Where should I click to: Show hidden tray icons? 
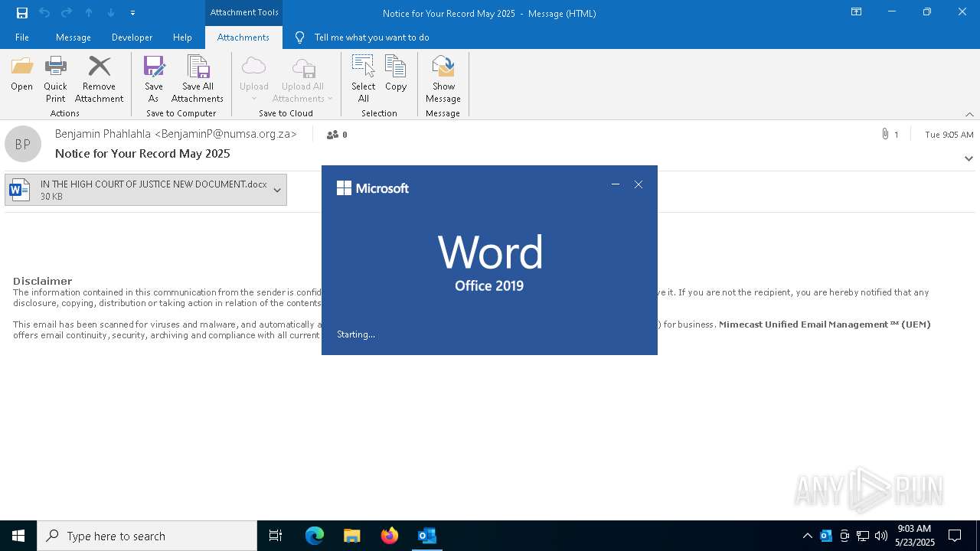[807, 536]
